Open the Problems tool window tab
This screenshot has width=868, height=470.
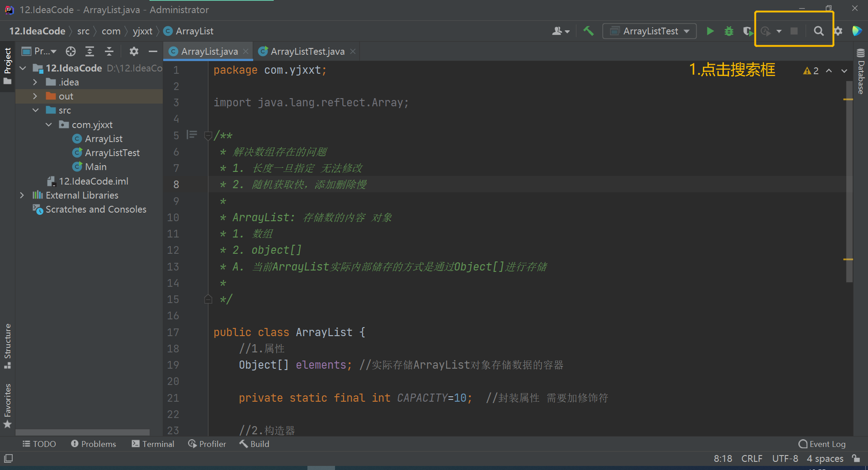tap(94, 444)
